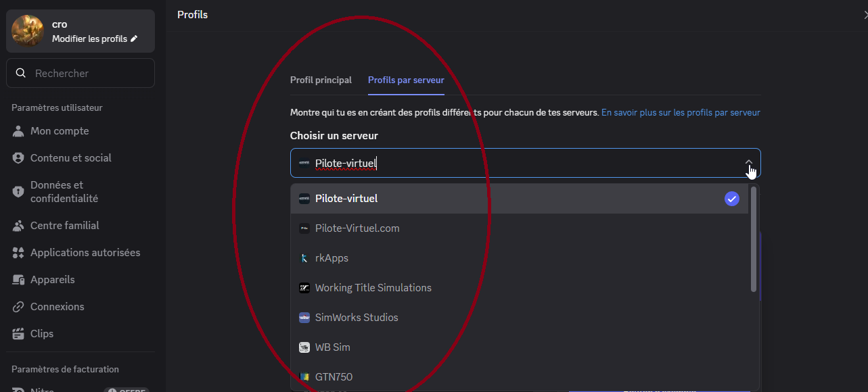Click the pencil icon beside Modifier les profils
Image resolution: width=868 pixels, height=392 pixels.
(134, 39)
